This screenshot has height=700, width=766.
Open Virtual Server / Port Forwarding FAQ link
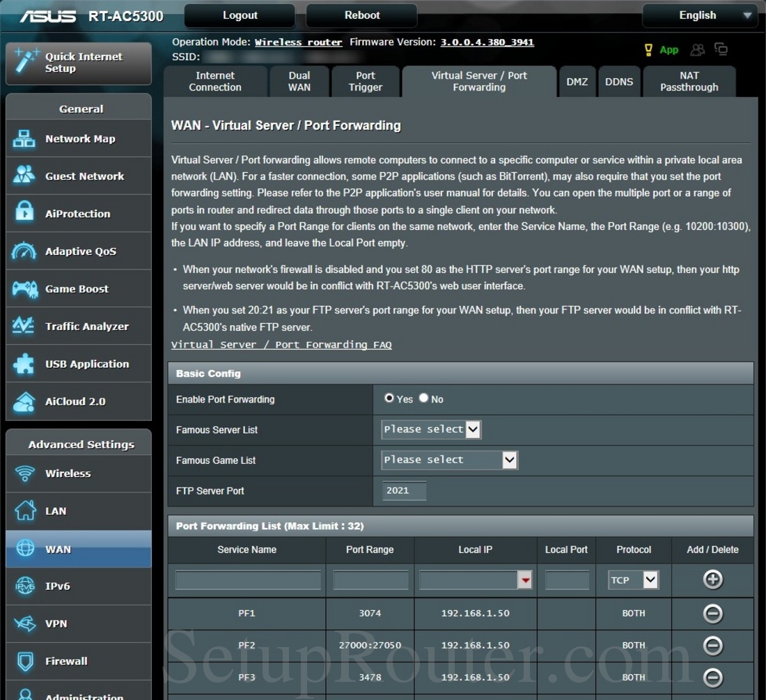pos(281,345)
